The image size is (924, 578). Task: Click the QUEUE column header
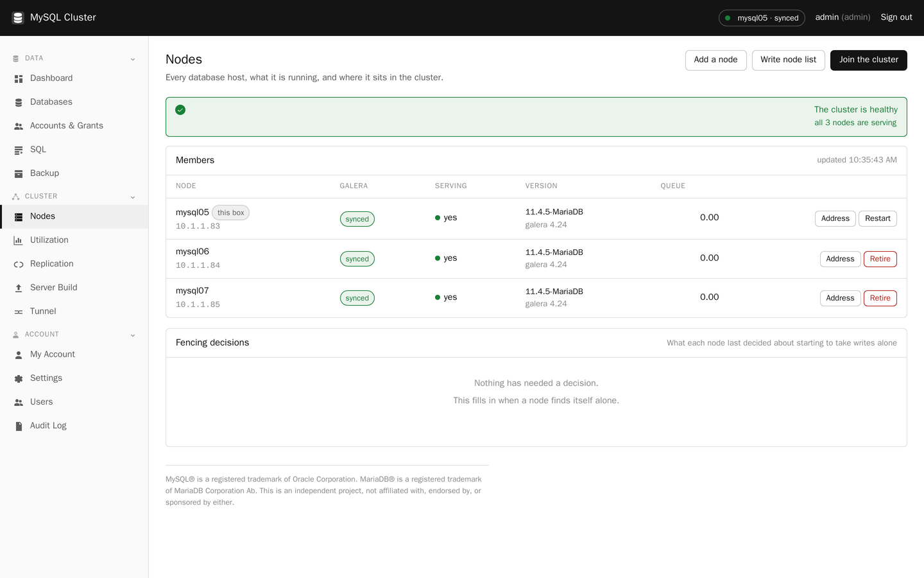(x=673, y=186)
